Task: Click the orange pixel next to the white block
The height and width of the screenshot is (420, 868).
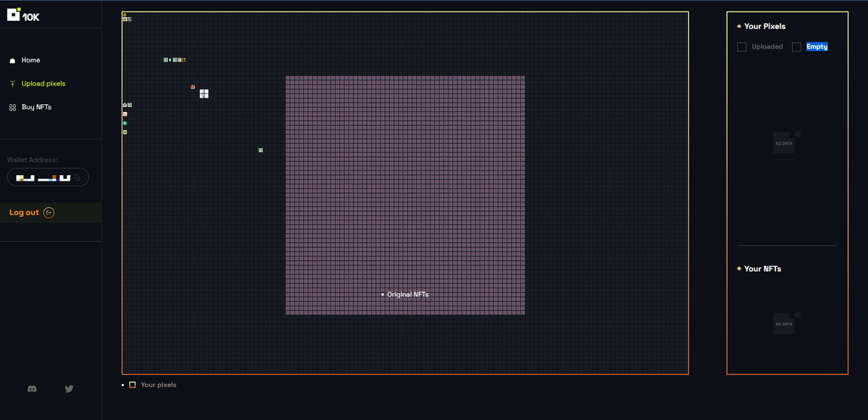Action: pos(192,87)
